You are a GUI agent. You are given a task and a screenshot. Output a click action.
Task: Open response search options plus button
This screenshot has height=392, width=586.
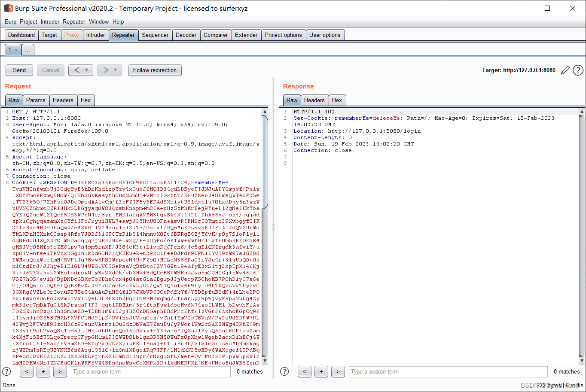pyautogui.click(x=321, y=372)
